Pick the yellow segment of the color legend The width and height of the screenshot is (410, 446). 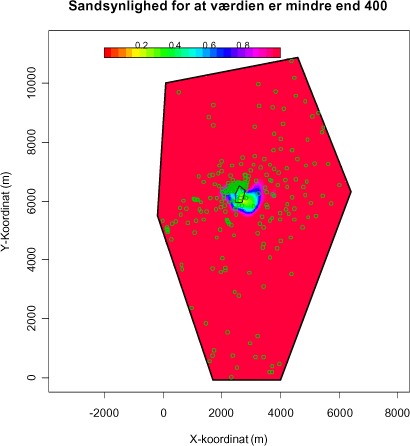pos(136,52)
